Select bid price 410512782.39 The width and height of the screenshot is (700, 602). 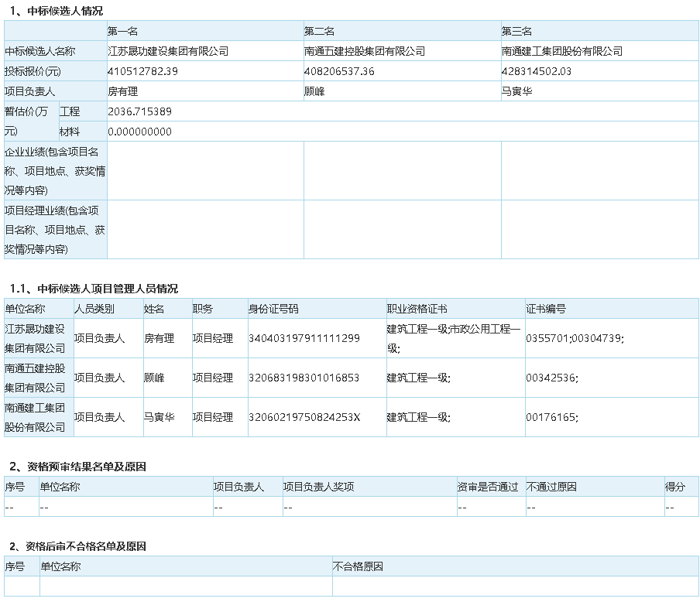point(142,71)
